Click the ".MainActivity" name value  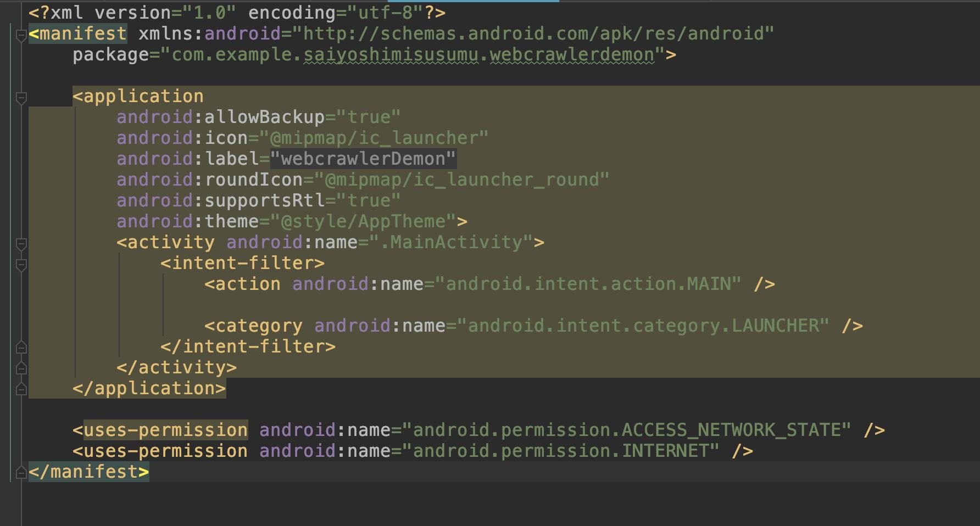click(451, 242)
